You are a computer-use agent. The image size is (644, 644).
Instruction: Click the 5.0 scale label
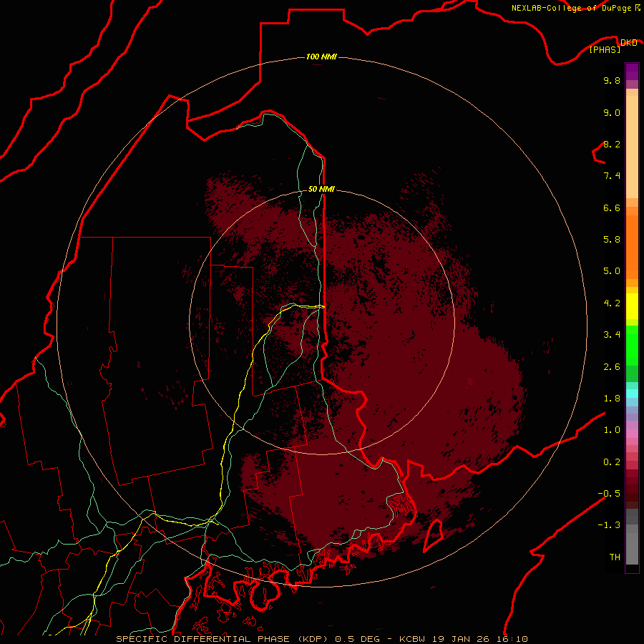pos(612,271)
